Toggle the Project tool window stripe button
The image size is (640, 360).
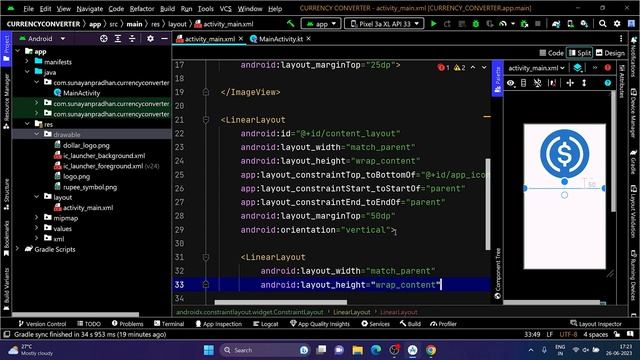pyautogui.click(x=6, y=49)
